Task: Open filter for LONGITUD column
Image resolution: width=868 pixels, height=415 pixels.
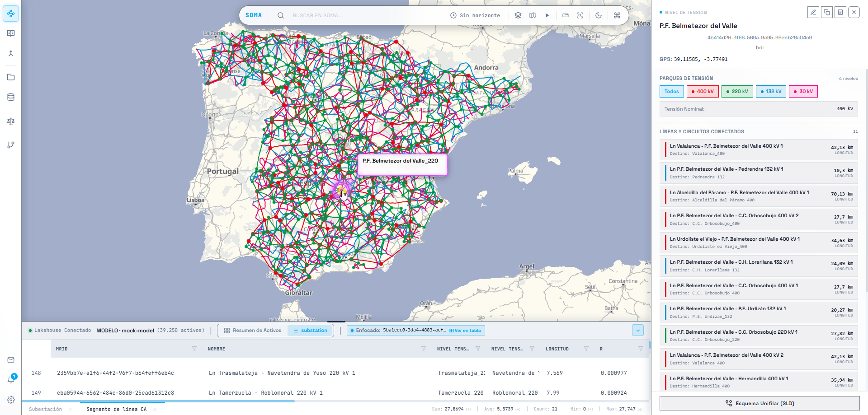Action: tap(586, 349)
